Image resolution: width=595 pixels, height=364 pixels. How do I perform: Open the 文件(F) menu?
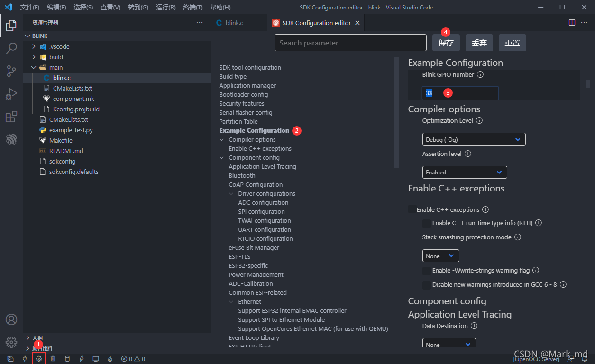click(x=30, y=8)
